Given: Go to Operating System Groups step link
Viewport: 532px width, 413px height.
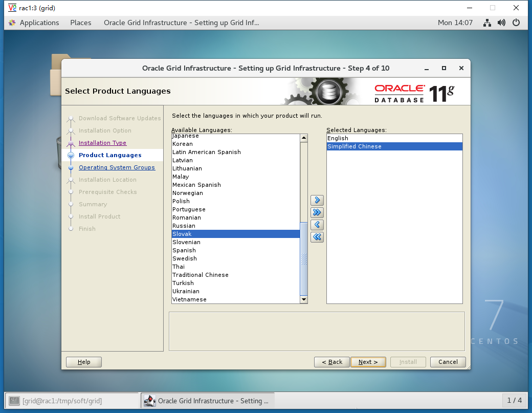Looking at the screenshot, I should coord(117,167).
